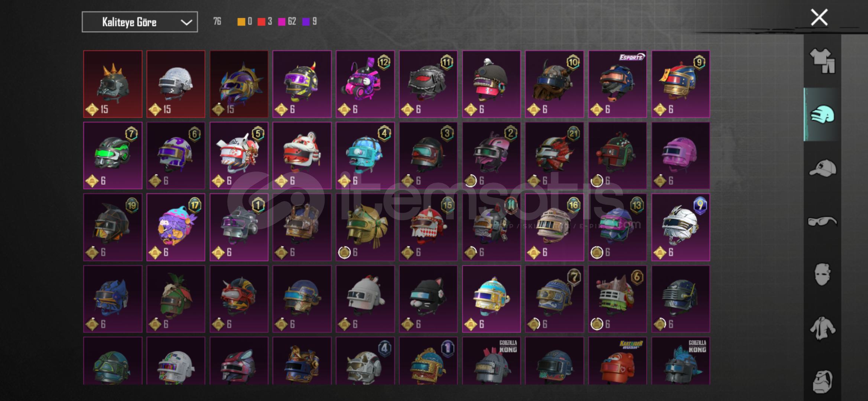868x401 pixels.
Task: Select the disco mirror-ball helmet skin
Action: (x=176, y=84)
